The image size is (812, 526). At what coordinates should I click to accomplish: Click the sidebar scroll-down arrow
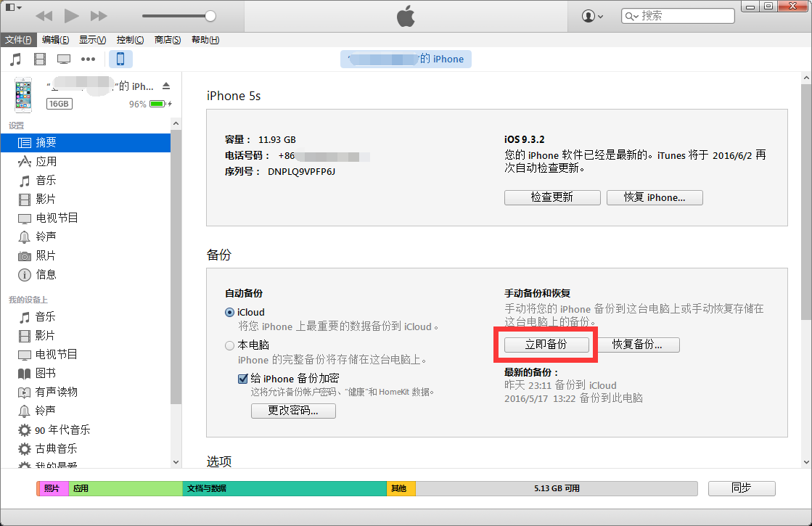coord(176,462)
